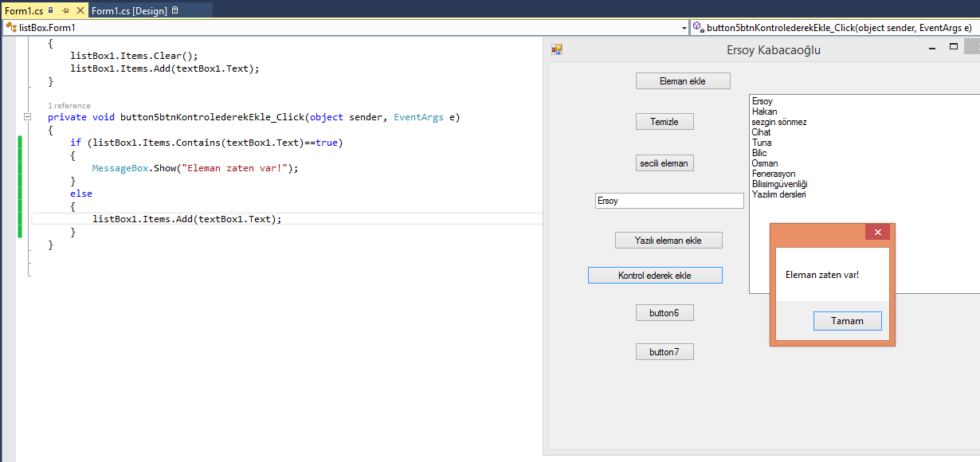980x462 pixels.
Task: Select 'Cihat' in the list box
Action: 761,132
